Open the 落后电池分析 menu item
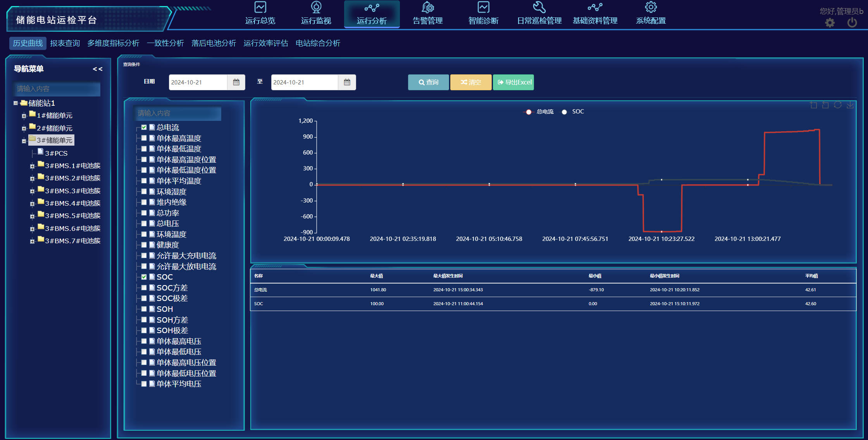The width and height of the screenshot is (868, 440). tap(214, 43)
